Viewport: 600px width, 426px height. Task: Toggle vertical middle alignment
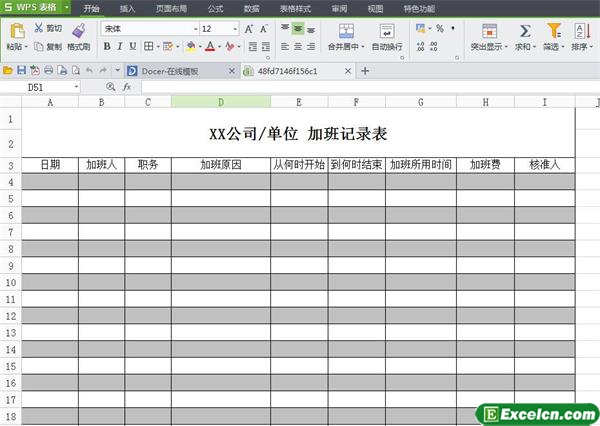(x=298, y=28)
